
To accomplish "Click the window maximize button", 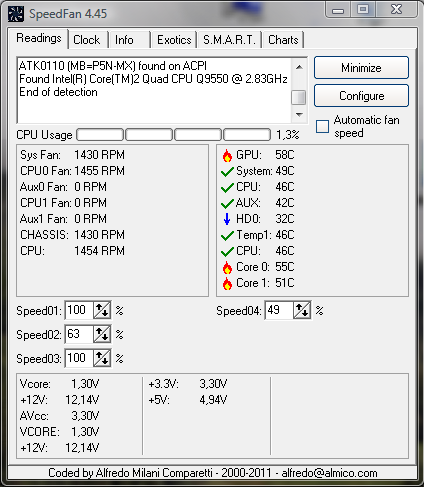I will click(363, 9).
